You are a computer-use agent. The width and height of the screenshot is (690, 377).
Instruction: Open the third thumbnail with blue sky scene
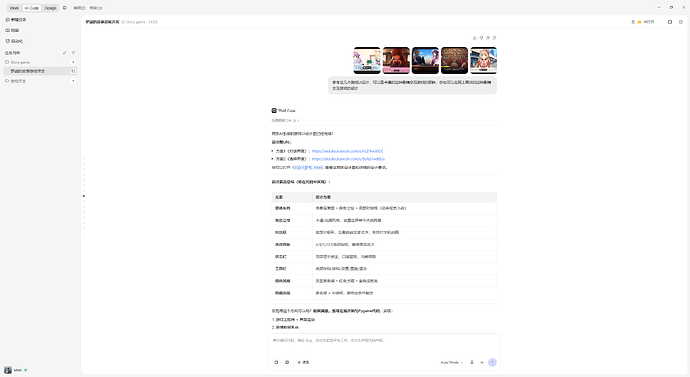tap(425, 60)
